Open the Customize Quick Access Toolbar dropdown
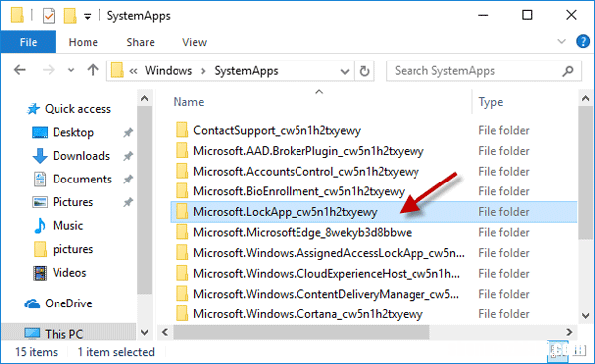 tap(87, 16)
